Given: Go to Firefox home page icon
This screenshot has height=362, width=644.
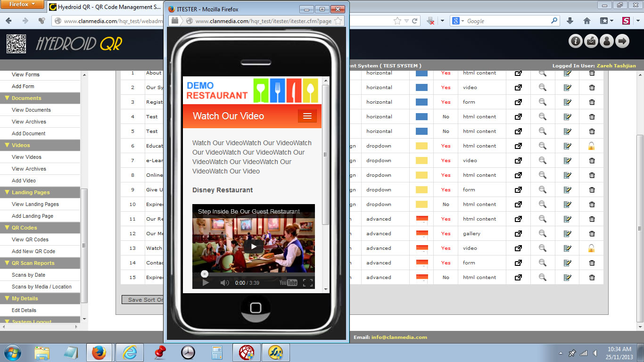Looking at the screenshot, I should click(x=587, y=21).
